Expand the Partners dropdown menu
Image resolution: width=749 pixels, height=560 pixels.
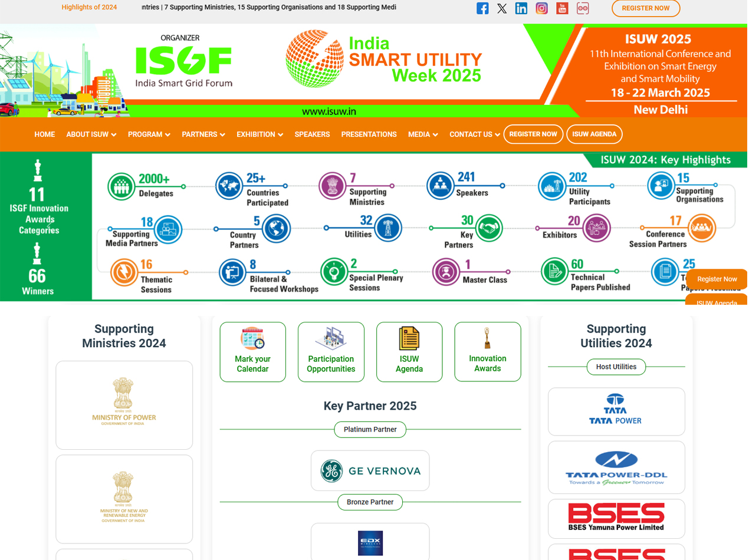[203, 134]
